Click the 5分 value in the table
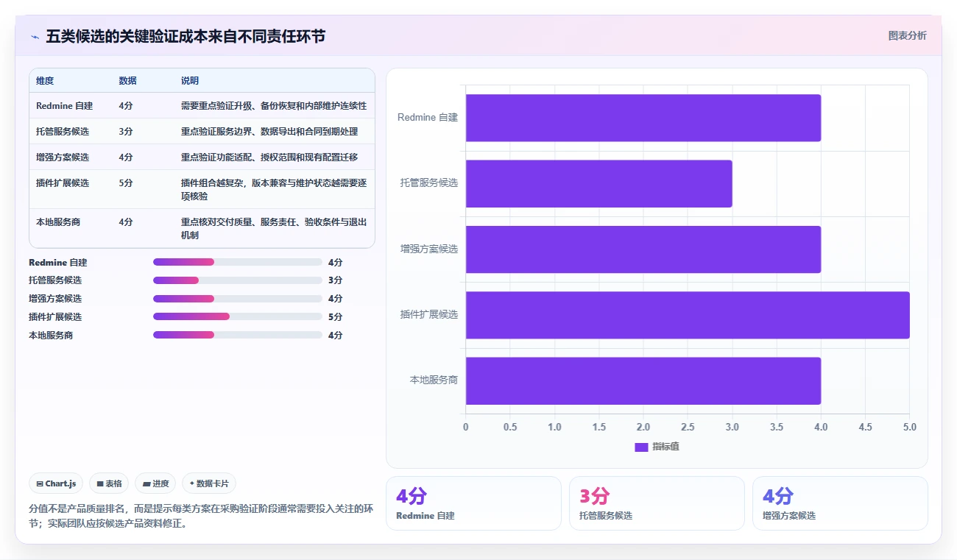Image resolution: width=957 pixels, height=560 pixels. coord(125,182)
